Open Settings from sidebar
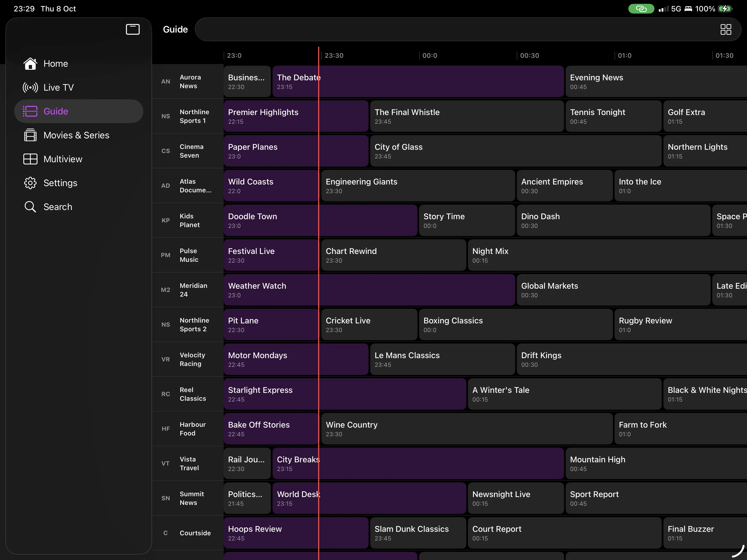Viewport: 747px width, 560px height. click(x=79, y=183)
